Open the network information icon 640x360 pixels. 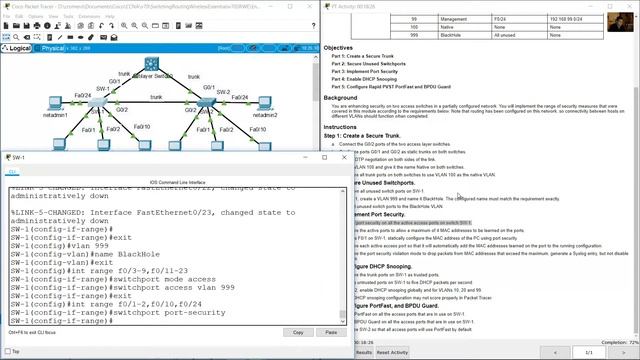47,26
